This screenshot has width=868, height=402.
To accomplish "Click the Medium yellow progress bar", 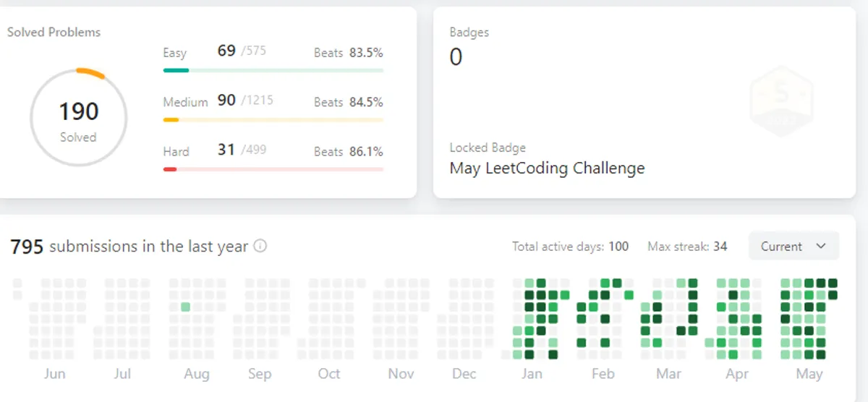I will click(x=273, y=119).
